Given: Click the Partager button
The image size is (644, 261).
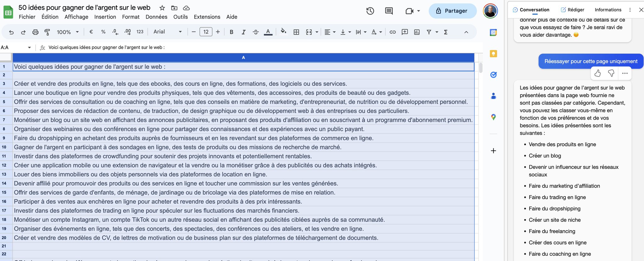Looking at the screenshot, I should (452, 11).
